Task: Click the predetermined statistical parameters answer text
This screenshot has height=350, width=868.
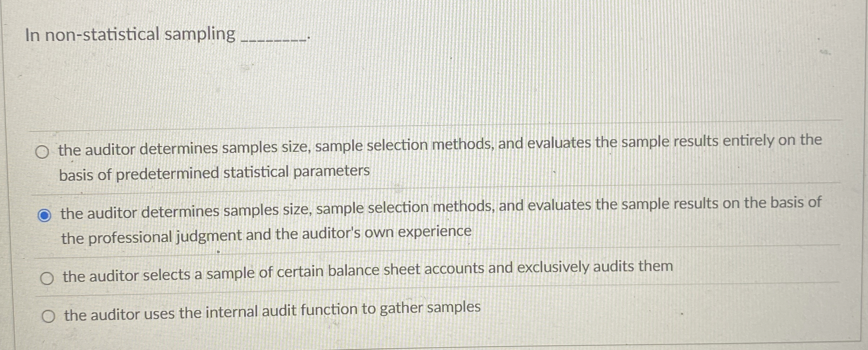Action: [214, 172]
